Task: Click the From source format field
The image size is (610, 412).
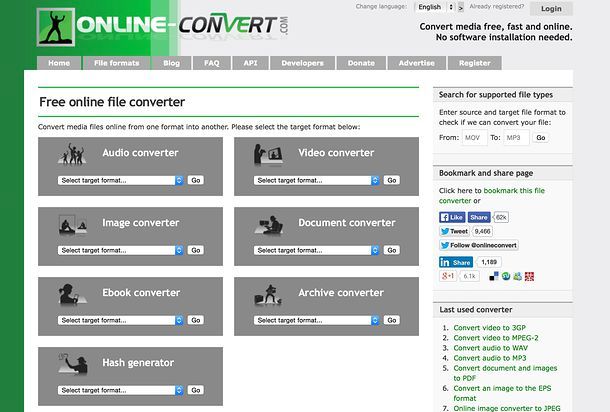Action: click(475, 138)
